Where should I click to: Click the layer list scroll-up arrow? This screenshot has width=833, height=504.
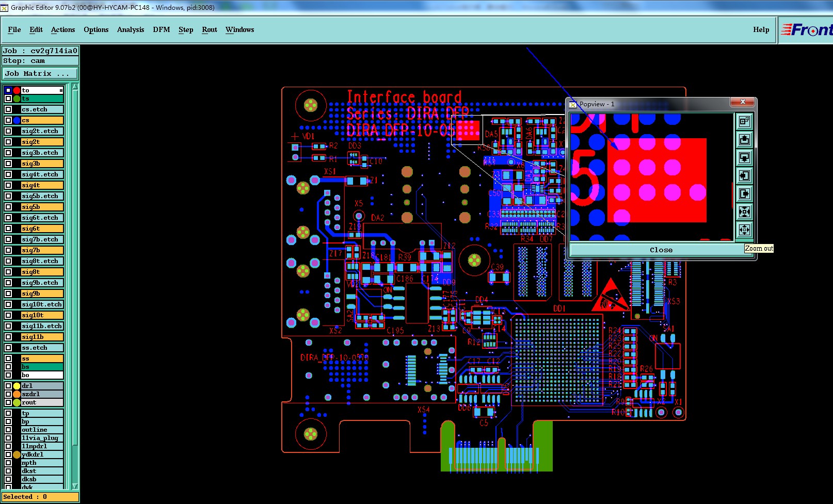tap(75, 87)
